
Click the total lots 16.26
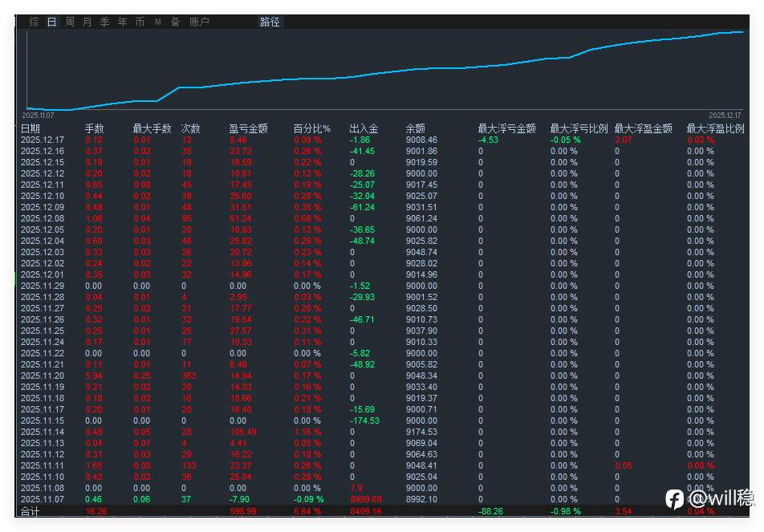[96, 511]
